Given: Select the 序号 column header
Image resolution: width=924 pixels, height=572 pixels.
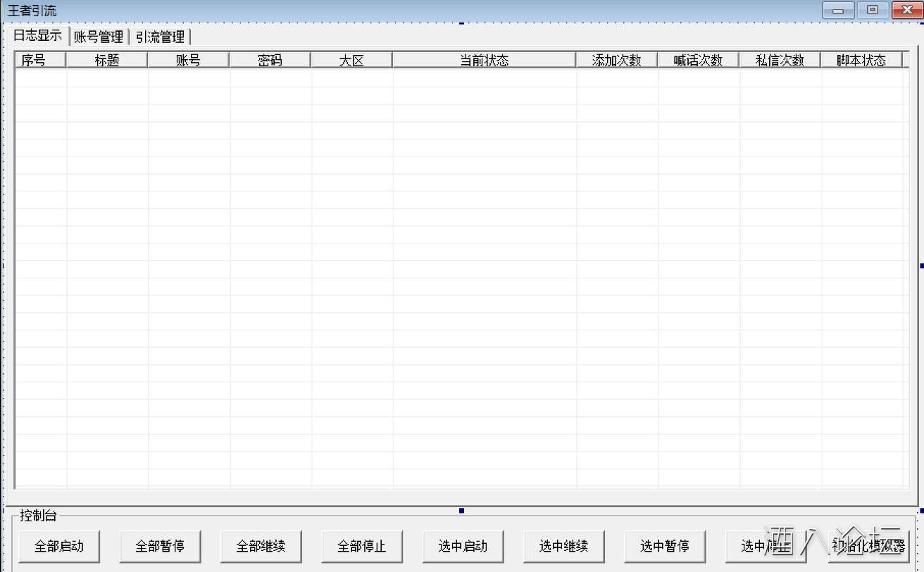Looking at the screenshot, I should pos(40,61).
